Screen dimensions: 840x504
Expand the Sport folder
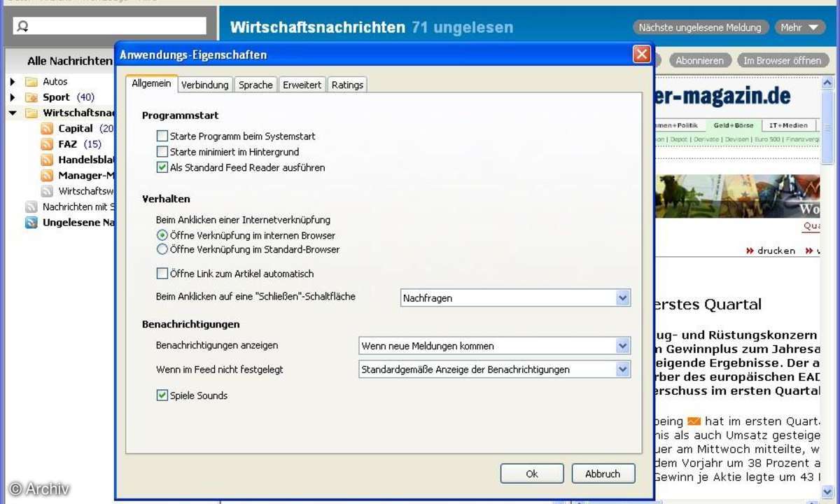(13, 97)
